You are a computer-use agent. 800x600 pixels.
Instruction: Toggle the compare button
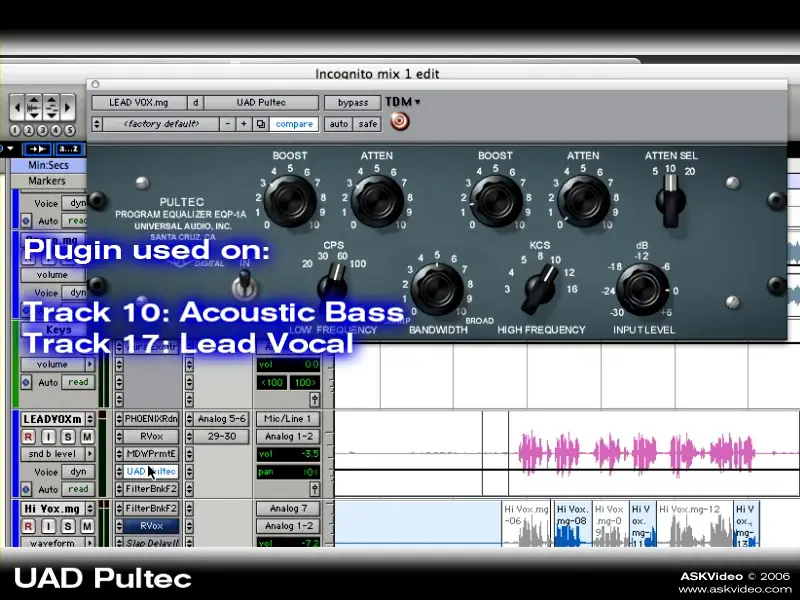point(294,124)
